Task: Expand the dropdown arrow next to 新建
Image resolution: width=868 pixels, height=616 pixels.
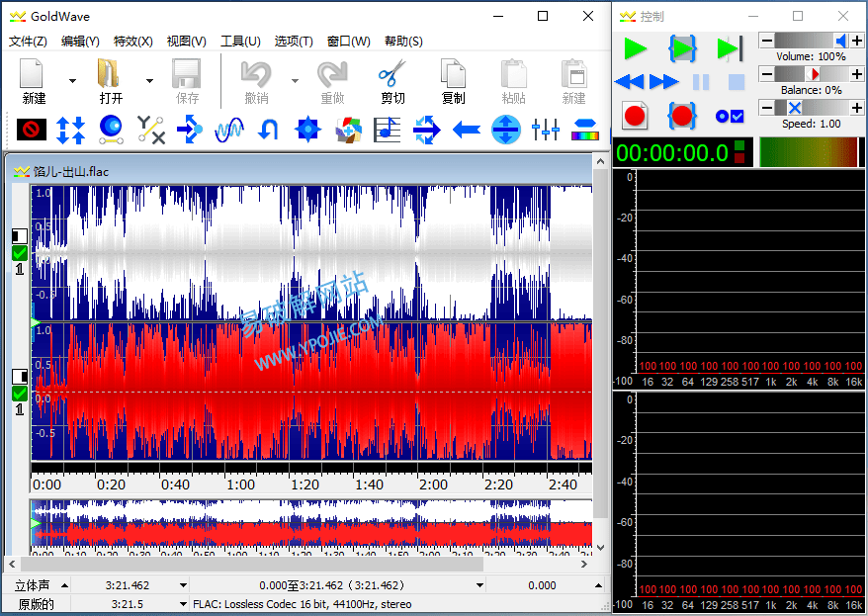Action: pos(72,81)
